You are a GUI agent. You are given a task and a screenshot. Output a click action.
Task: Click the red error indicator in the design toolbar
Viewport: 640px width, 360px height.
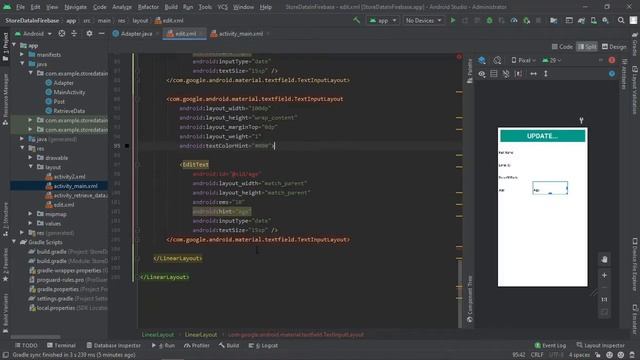coord(611,60)
